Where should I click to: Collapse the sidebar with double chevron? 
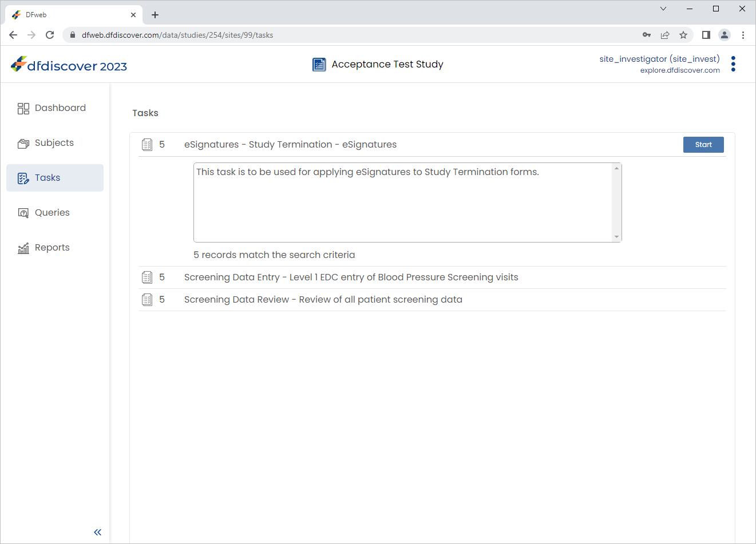point(97,532)
